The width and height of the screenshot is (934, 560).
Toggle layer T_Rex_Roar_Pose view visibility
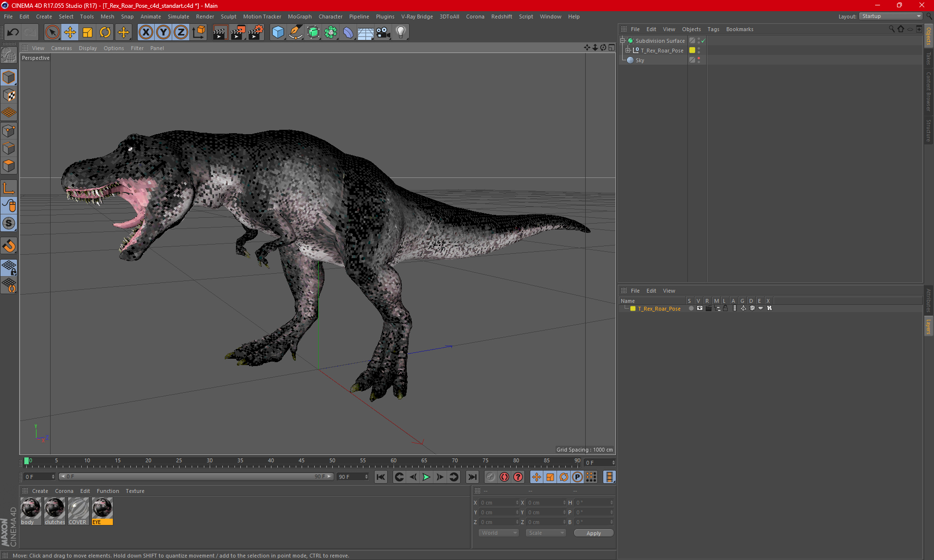(x=700, y=308)
